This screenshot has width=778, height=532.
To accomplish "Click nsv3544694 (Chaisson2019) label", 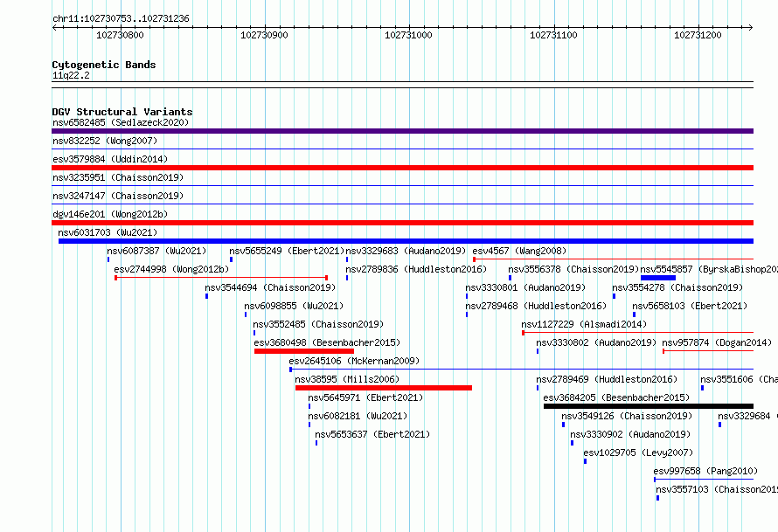I will (270, 287).
